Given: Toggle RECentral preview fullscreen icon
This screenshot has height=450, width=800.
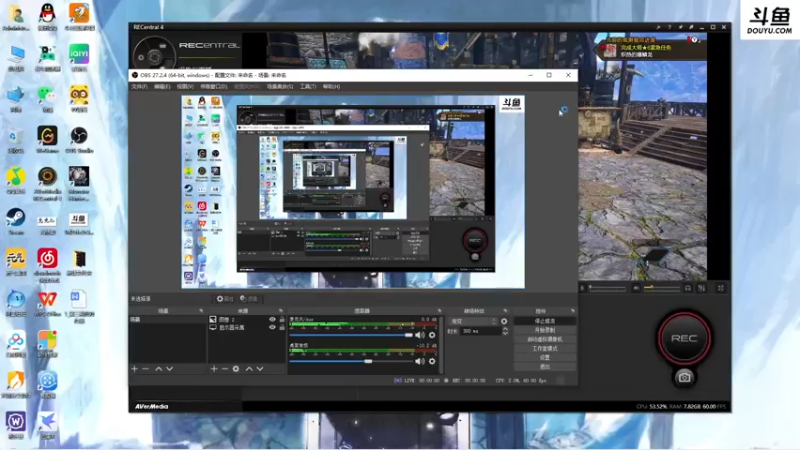Looking at the screenshot, I should (720, 288).
